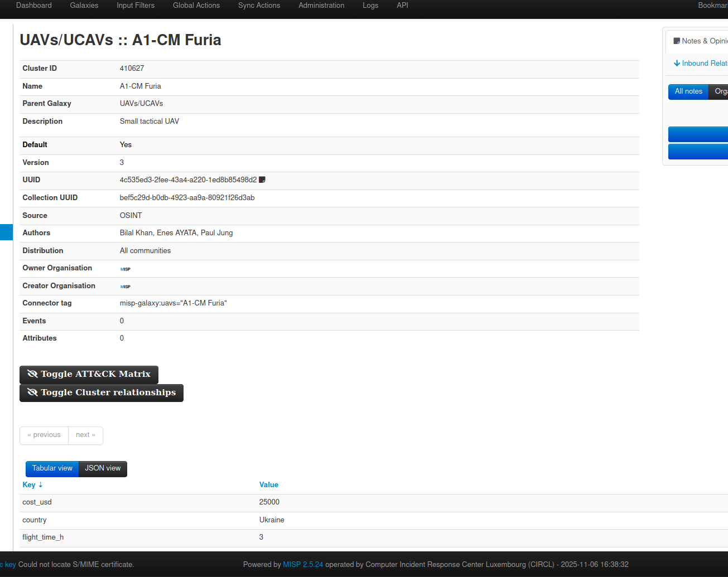
Task: Select the Tabular view button
Action: pos(52,469)
